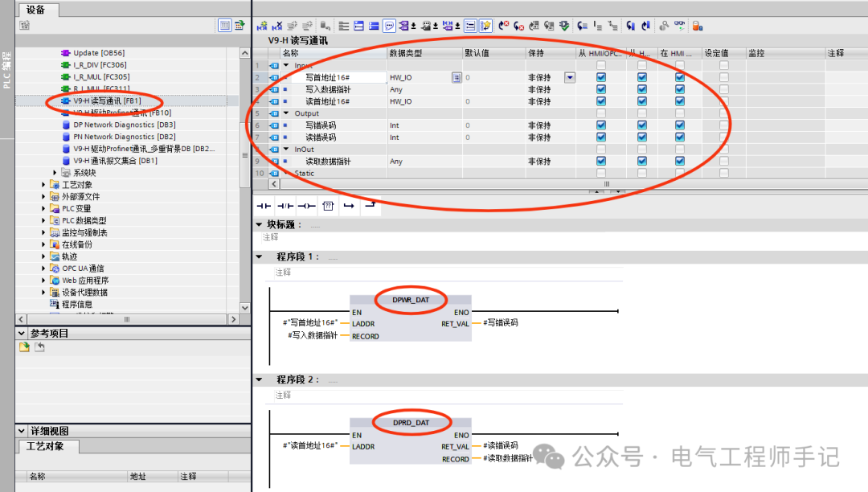Uncheck 从 HMI/OPC access for 写入数据指针
This screenshot has height=492, width=868.
[x=601, y=89]
